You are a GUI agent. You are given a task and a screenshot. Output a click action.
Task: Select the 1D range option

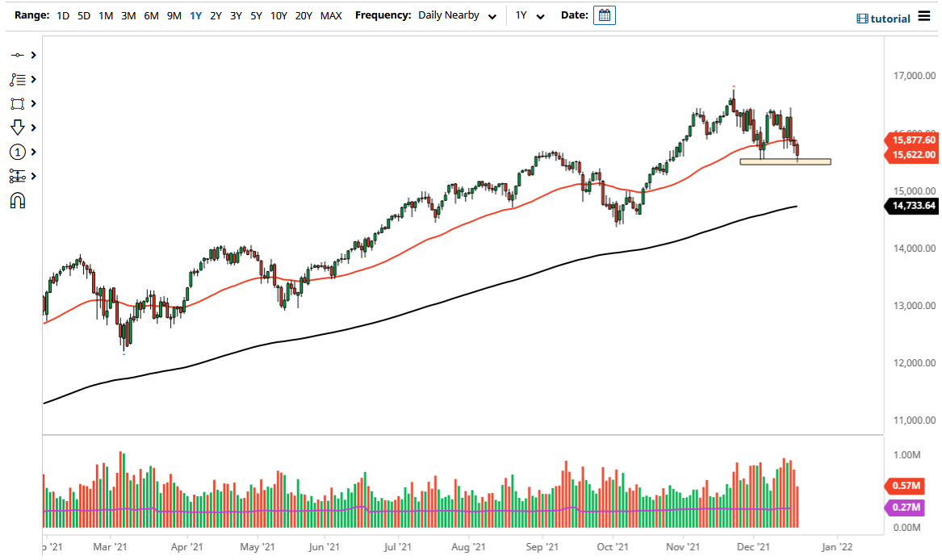tap(61, 15)
